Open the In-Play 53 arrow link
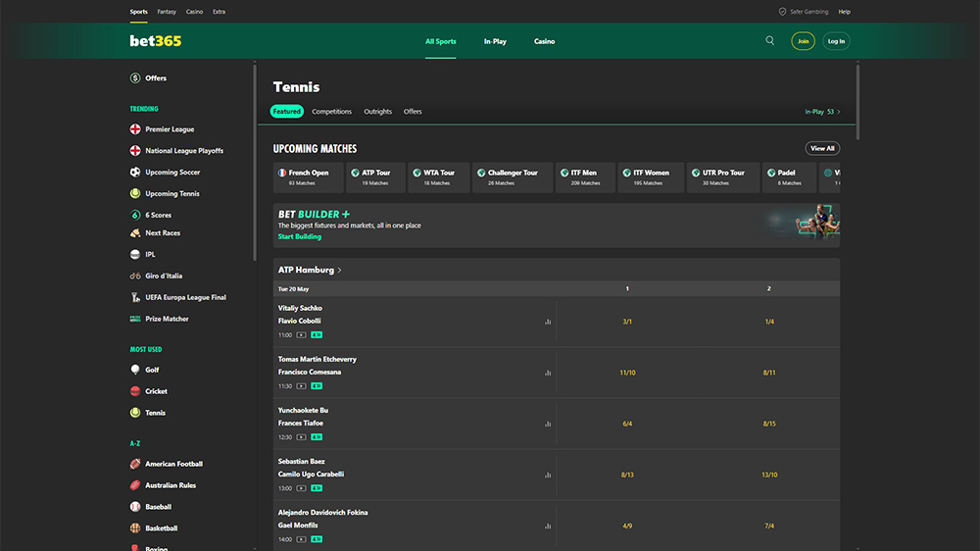Screen dimensions: 980x551 click(822, 112)
